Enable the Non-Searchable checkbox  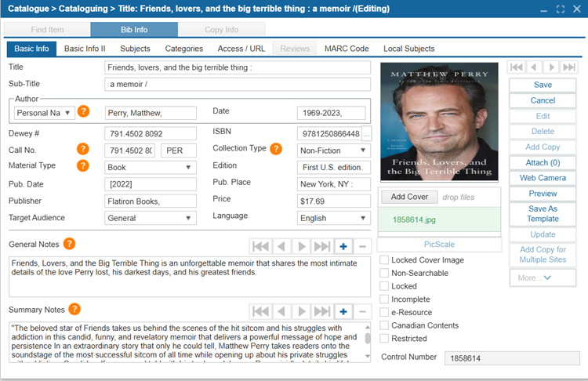[x=384, y=273]
